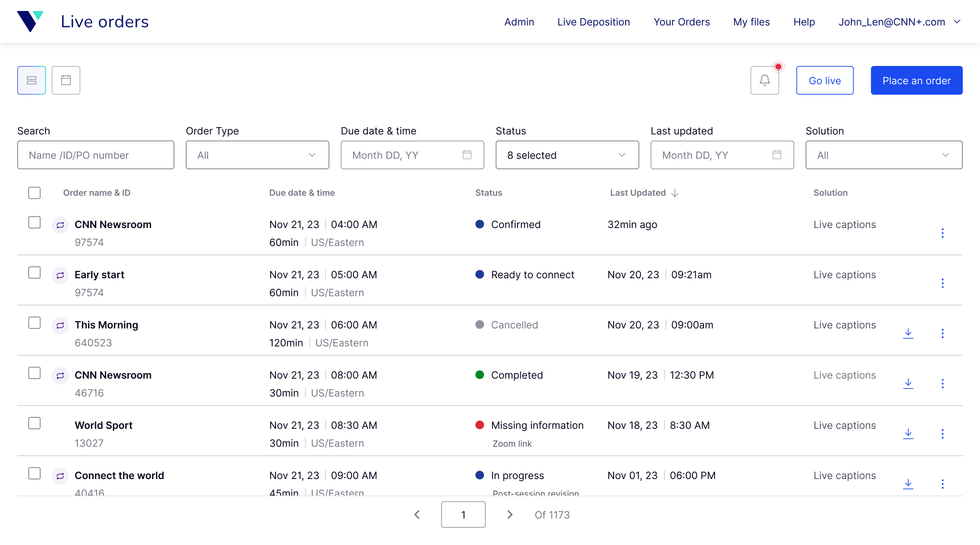Viewport: 980px width, 545px height.
Task: Toggle the select-all orders checkbox
Action: pyautogui.click(x=34, y=193)
